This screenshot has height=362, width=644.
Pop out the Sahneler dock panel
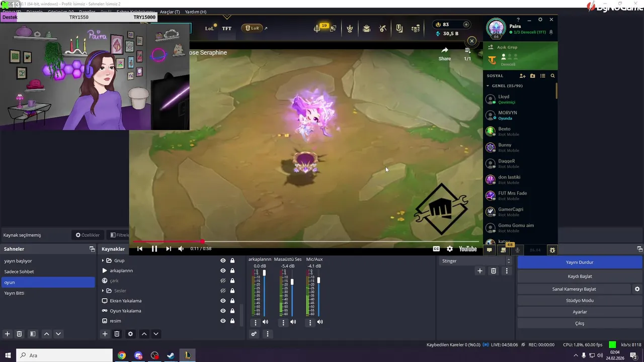click(92, 249)
